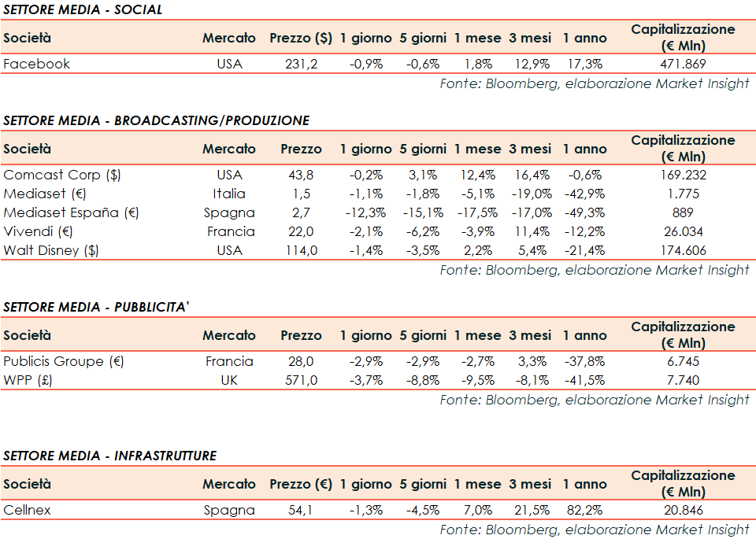Click the Prezzo ($) column header

[301, 38]
